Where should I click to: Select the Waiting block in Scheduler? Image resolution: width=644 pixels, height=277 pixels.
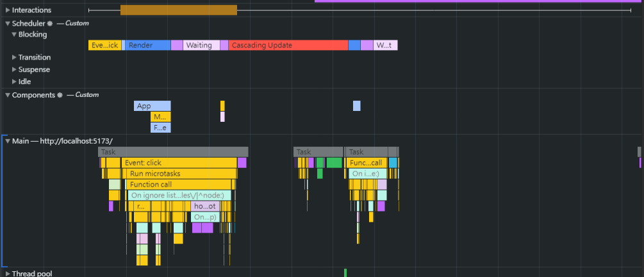pyautogui.click(x=201, y=46)
